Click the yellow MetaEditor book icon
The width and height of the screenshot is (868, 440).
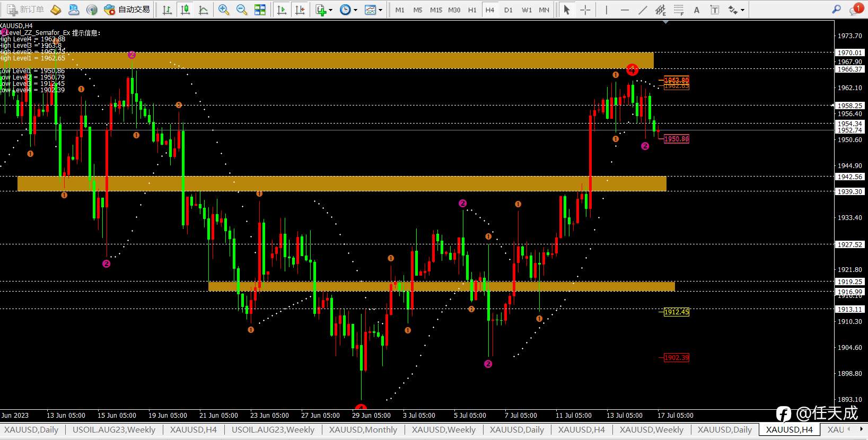(x=56, y=10)
